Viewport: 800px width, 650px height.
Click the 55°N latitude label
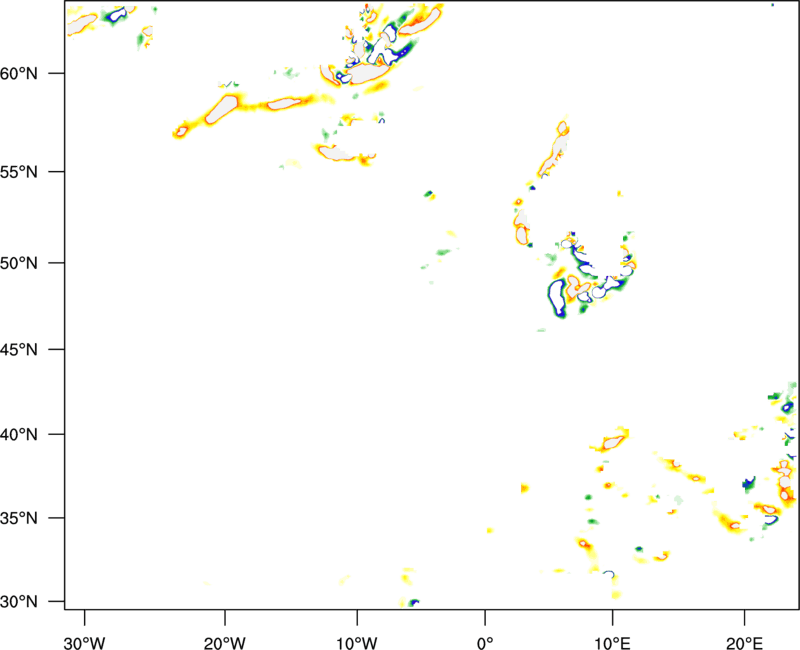(19, 172)
